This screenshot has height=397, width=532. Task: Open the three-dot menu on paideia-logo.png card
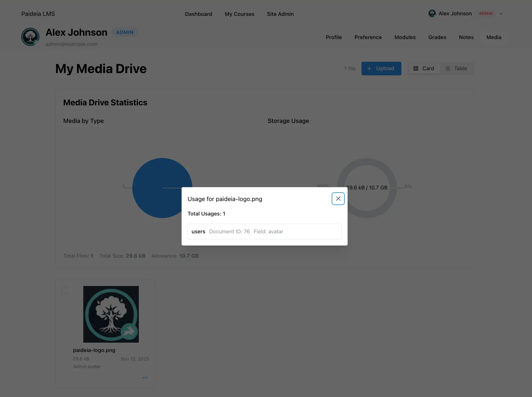(145, 377)
